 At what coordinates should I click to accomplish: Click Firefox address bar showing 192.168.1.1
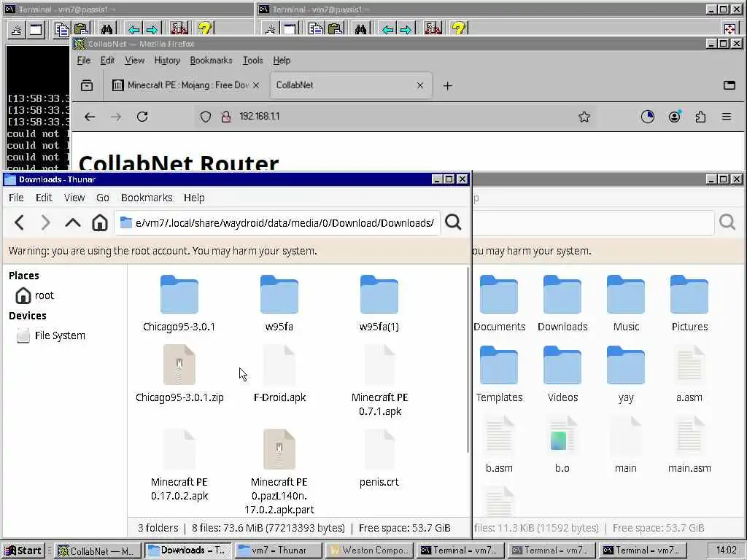click(391, 117)
